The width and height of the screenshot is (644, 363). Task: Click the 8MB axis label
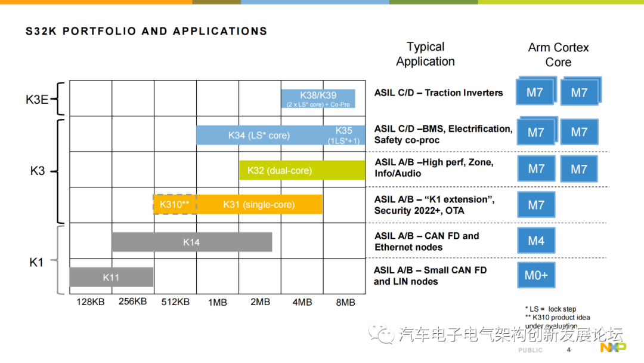click(345, 303)
